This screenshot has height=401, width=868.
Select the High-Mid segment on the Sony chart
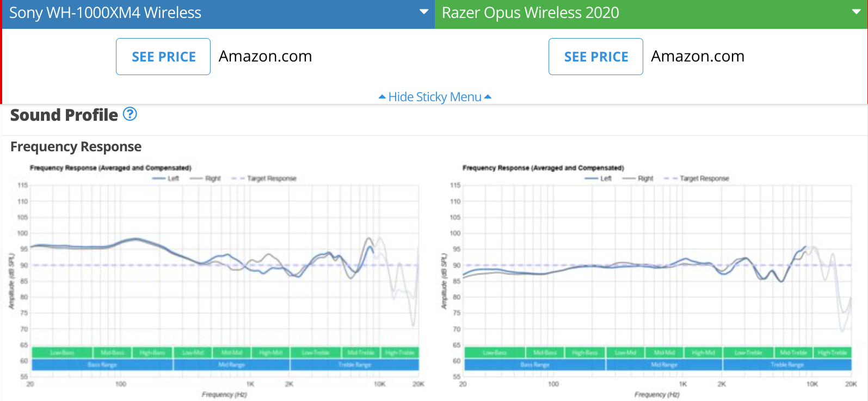pos(270,352)
